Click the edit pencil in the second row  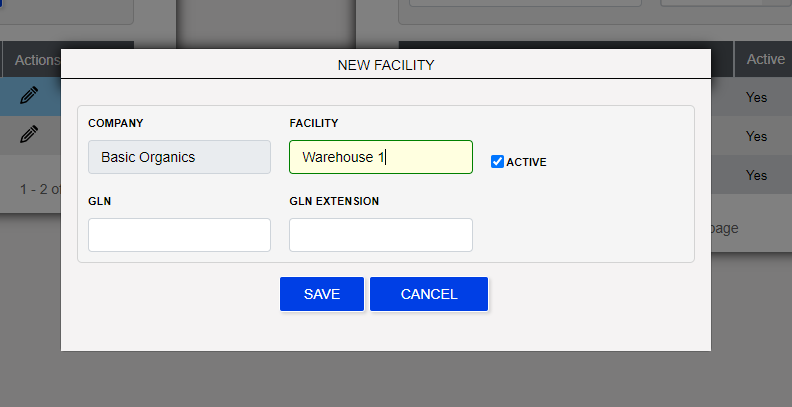pyautogui.click(x=29, y=133)
